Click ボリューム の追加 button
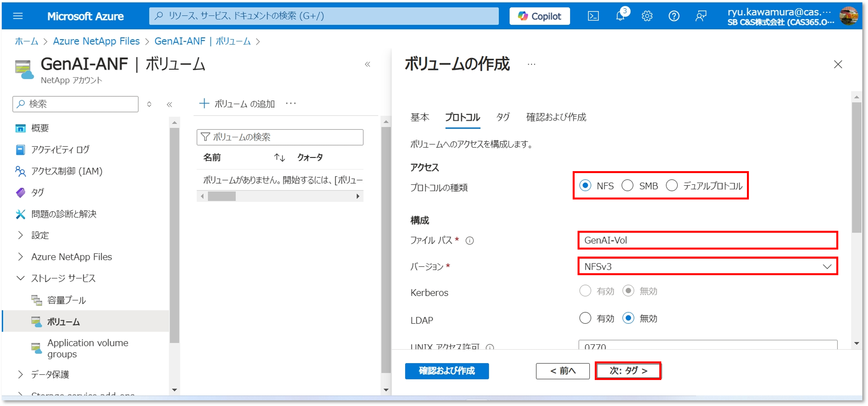 pyautogui.click(x=237, y=104)
